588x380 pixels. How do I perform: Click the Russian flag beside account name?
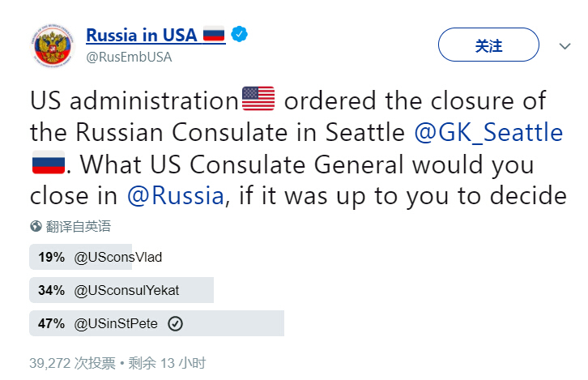tap(213, 36)
